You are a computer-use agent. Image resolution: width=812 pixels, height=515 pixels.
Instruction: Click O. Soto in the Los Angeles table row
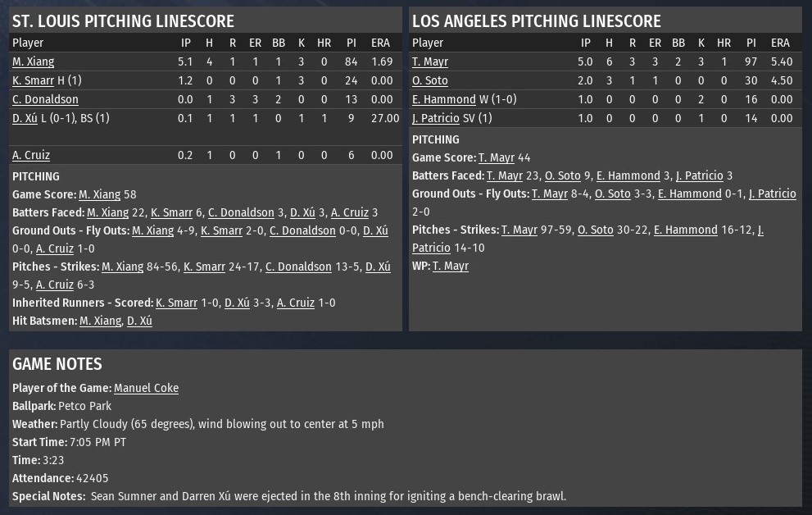[x=430, y=80]
